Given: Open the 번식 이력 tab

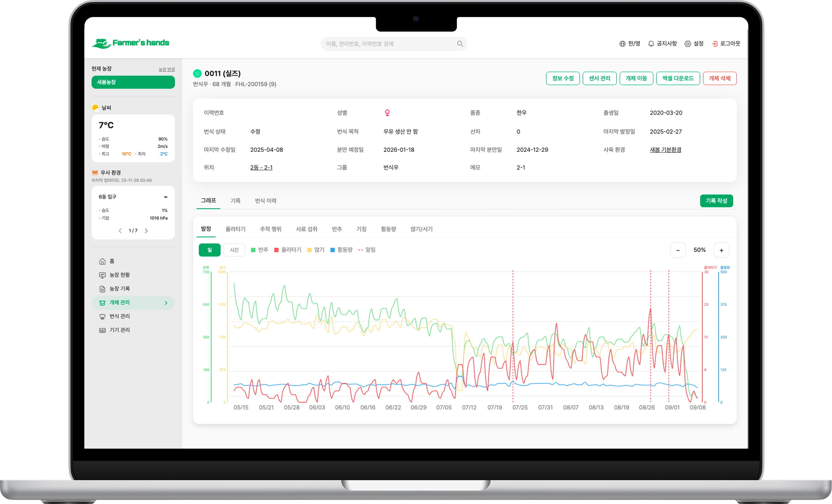Looking at the screenshot, I should click(x=266, y=201).
